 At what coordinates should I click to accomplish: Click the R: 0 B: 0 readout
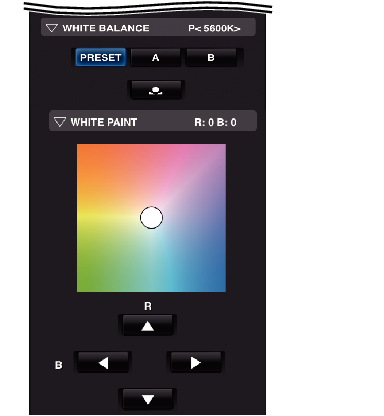coord(215,122)
